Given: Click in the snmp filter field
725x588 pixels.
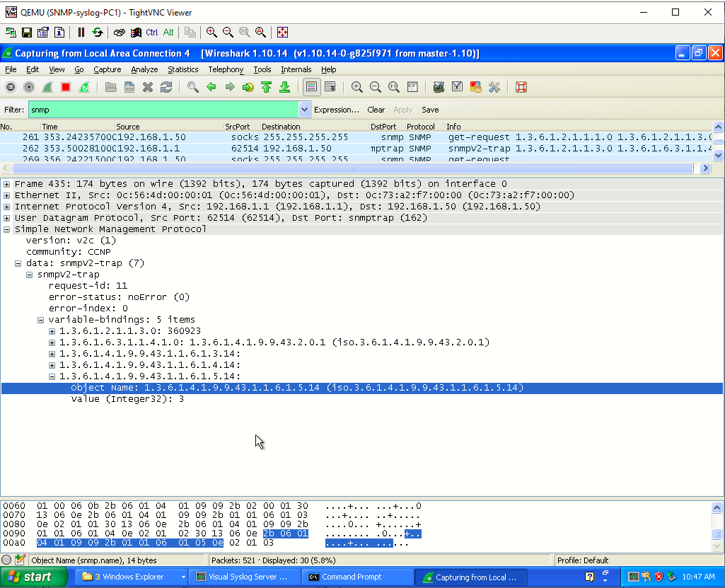Looking at the screenshot, I should pyautogui.click(x=163, y=110).
